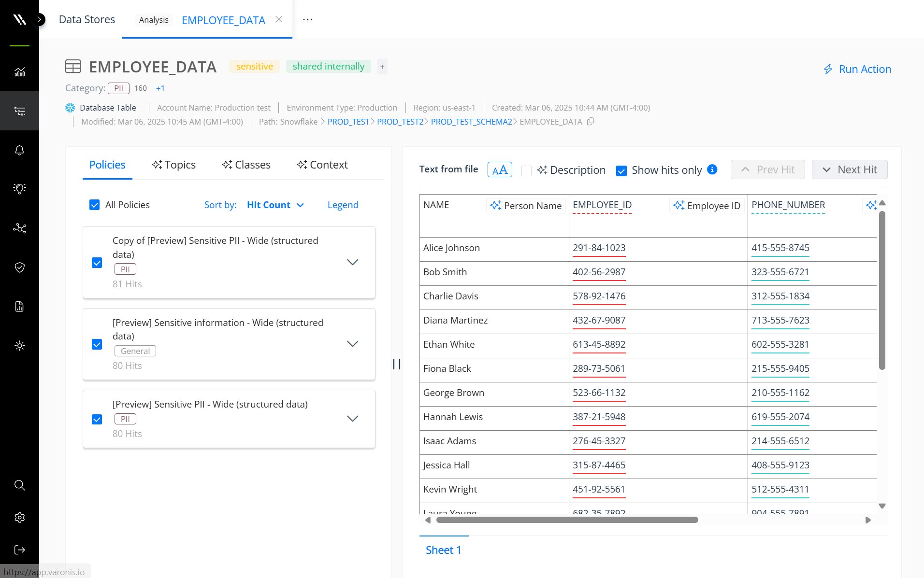The width and height of the screenshot is (924, 578).
Task: Switch to the Topics tab
Action: (x=173, y=165)
